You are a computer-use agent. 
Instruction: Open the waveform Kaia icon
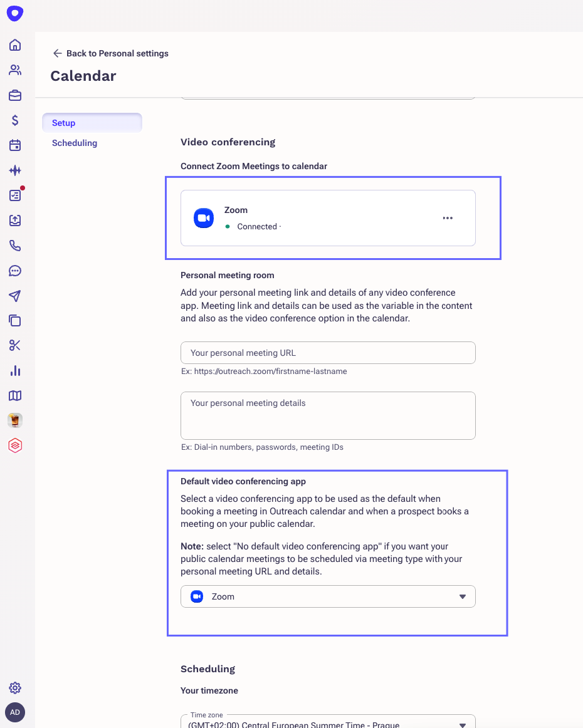tap(15, 170)
